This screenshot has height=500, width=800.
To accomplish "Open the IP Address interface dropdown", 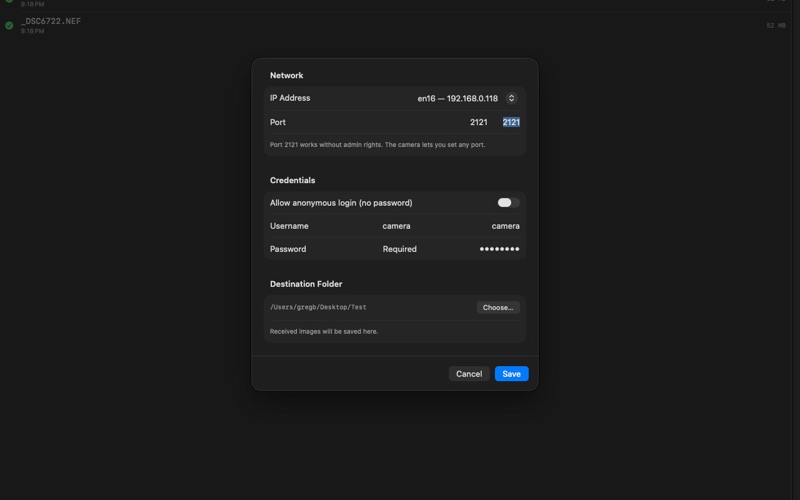I will (x=511, y=98).
